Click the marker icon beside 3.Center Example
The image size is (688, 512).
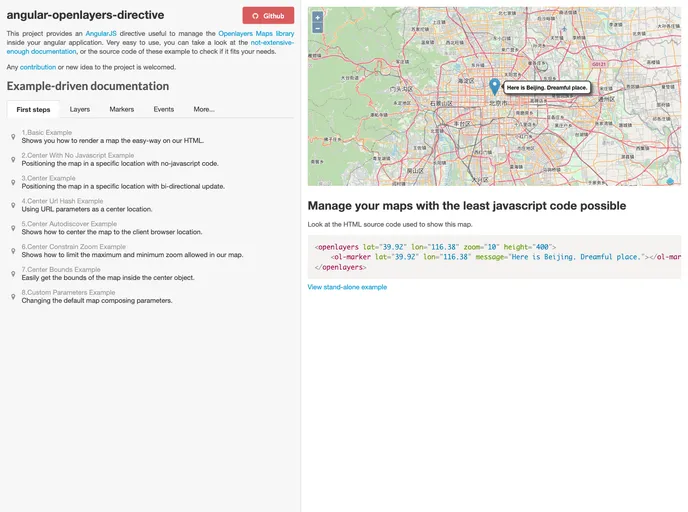point(13,182)
